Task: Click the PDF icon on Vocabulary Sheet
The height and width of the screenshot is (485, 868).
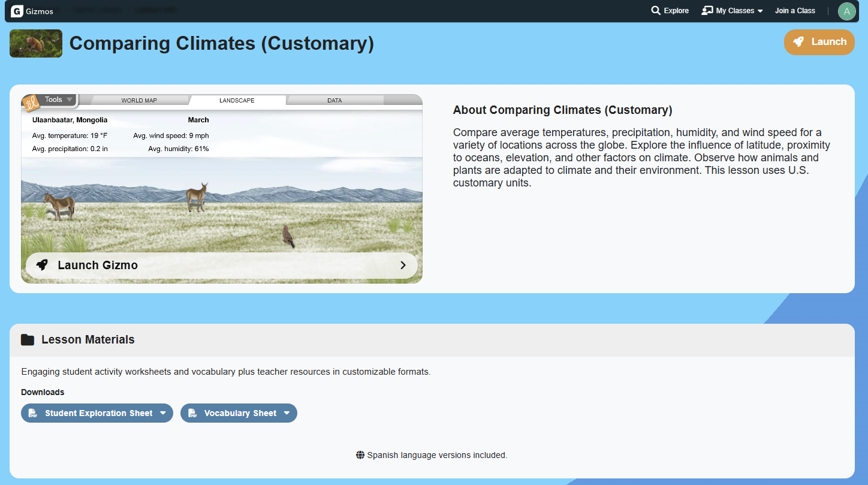Action: pos(192,413)
